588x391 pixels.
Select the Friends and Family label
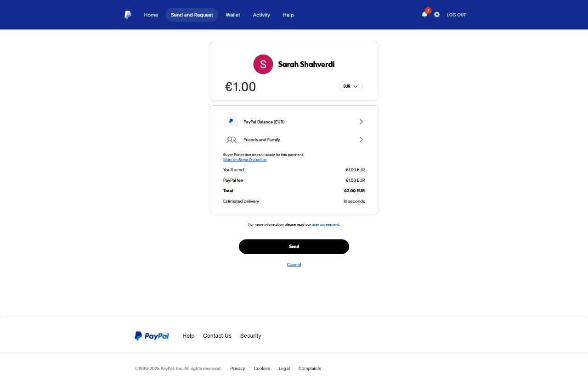click(262, 140)
